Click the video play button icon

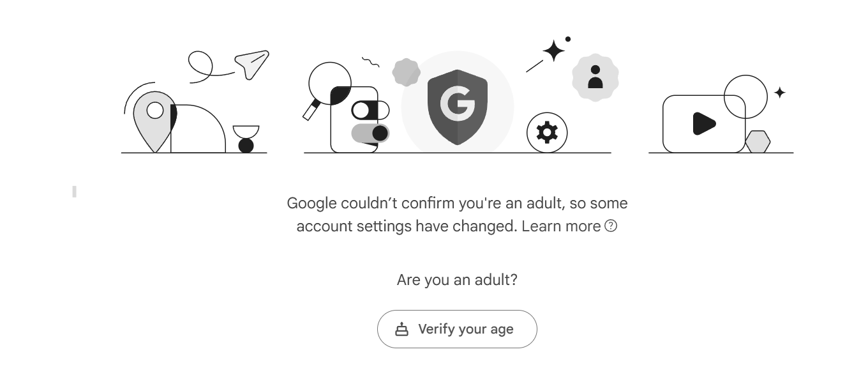coord(704,123)
